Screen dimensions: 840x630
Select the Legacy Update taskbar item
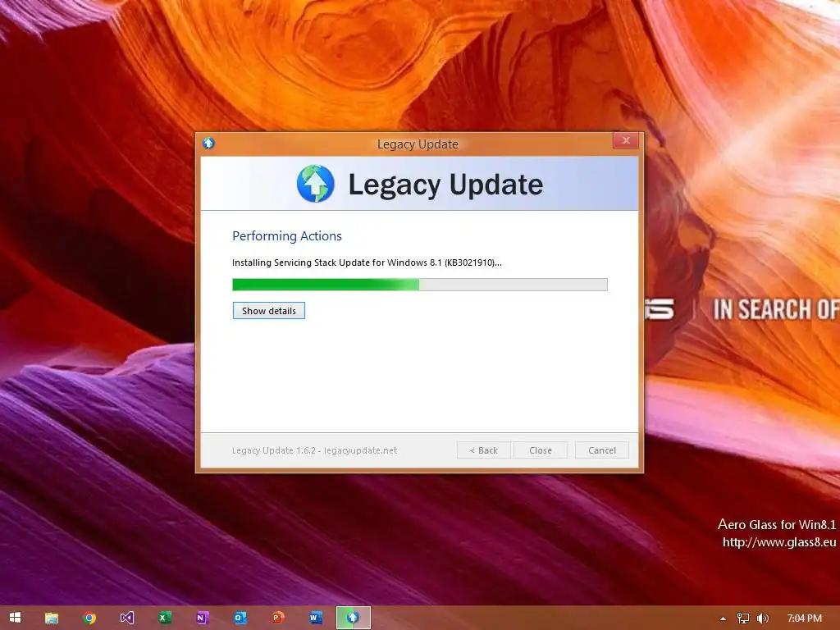pos(353,618)
